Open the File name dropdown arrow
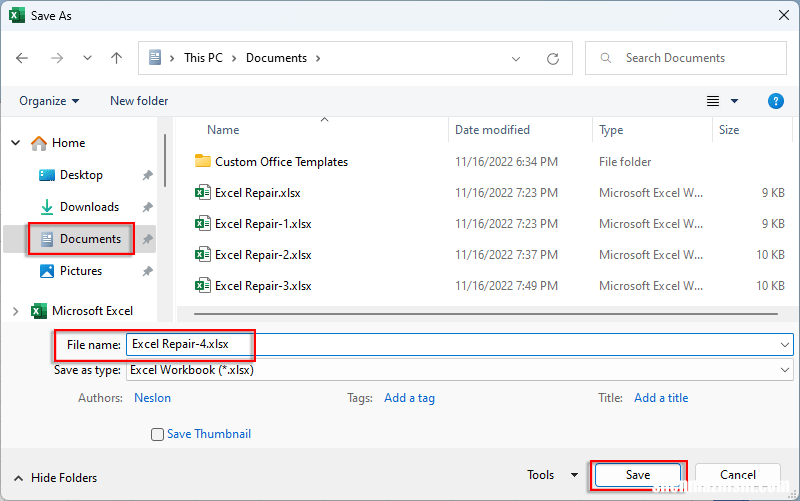Viewport: 800px width, 501px height. point(785,345)
